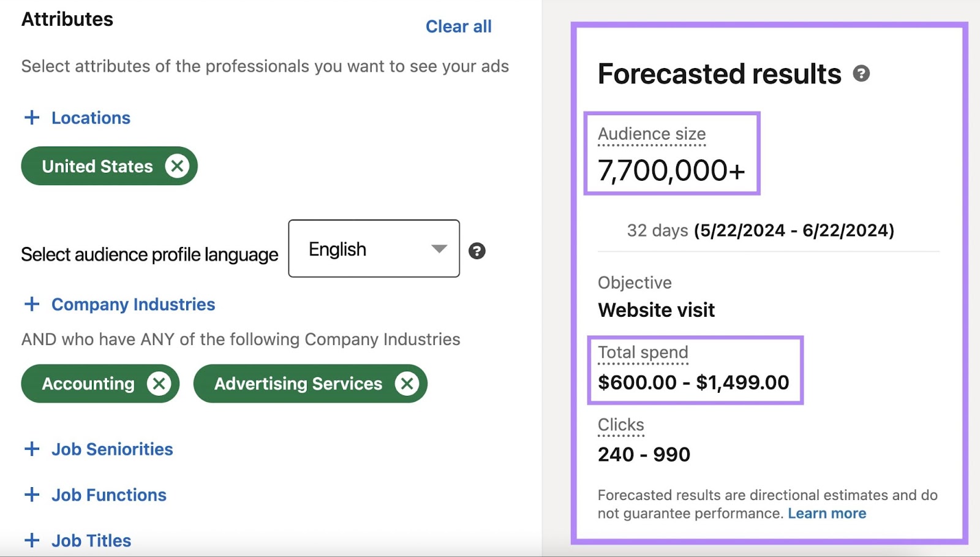Click the Website visit objective text
The height and width of the screenshot is (557, 980).
pos(655,309)
